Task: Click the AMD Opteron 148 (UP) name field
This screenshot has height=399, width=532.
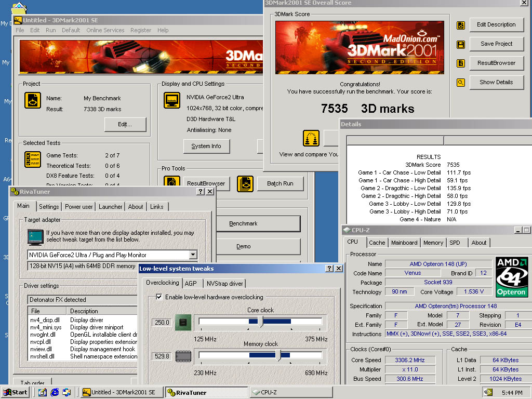Action: [438, 263]
